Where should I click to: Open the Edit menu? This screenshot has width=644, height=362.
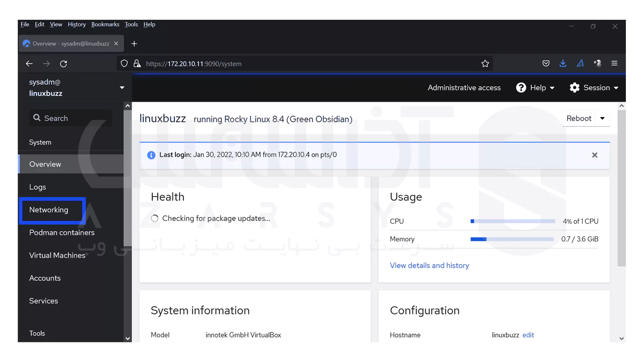coord(40,24)
